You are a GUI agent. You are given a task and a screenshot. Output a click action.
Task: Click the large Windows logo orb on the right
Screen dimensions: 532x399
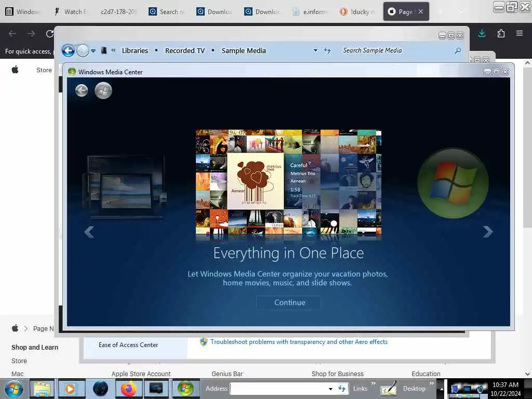tap(453, 183)
